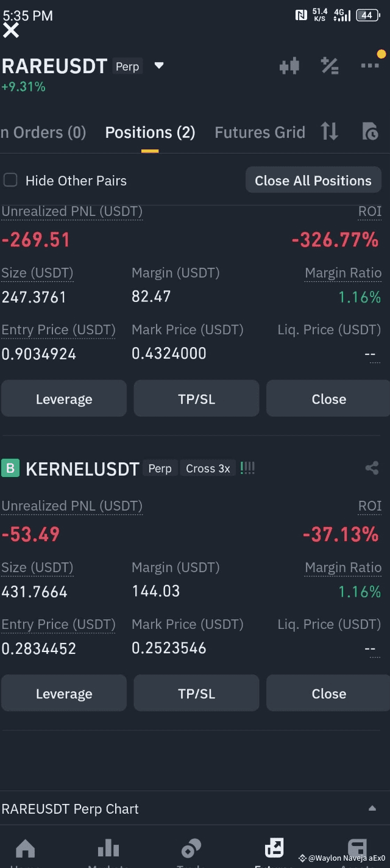Image resolution: width=390 pixels, height=868 pixels.
Task: Switch to the Futures Grid tab
Action: pos(260,132)
